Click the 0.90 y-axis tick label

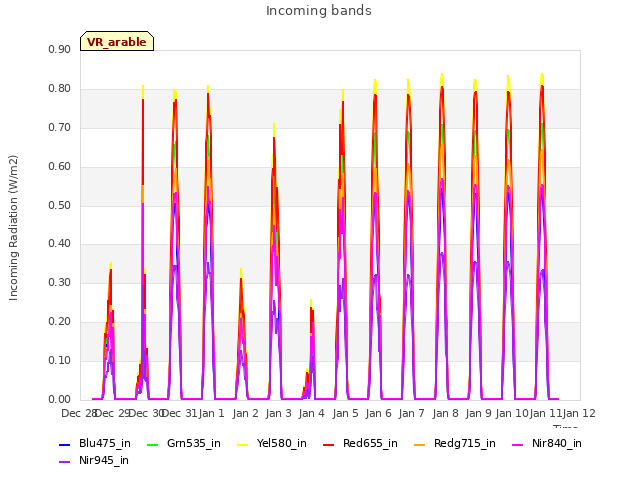(60, 50)
